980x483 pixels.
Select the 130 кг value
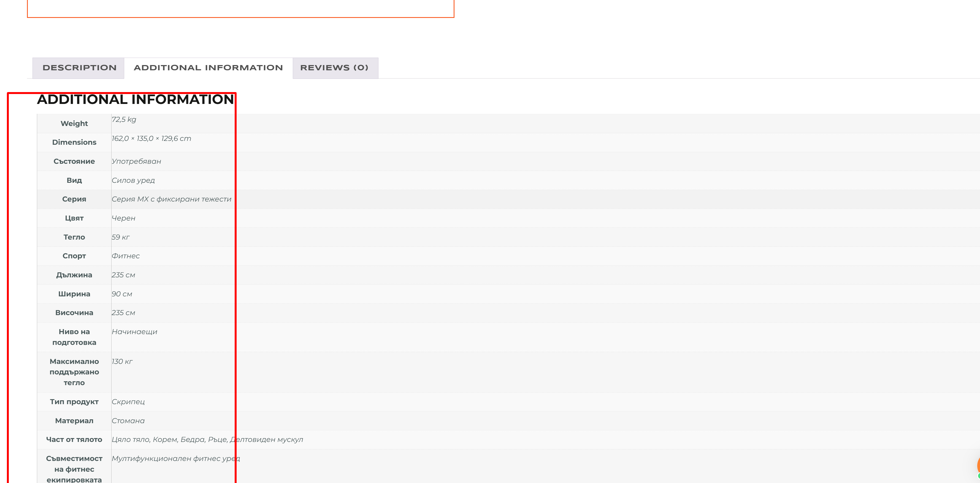pos(122,361)
